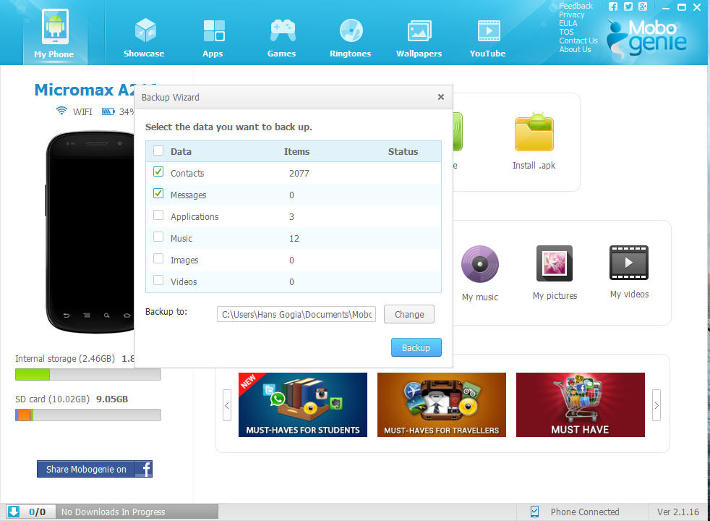This screenshot has width=710, height=521.
Task: Open the red Must Have banner
Action: 580,405
